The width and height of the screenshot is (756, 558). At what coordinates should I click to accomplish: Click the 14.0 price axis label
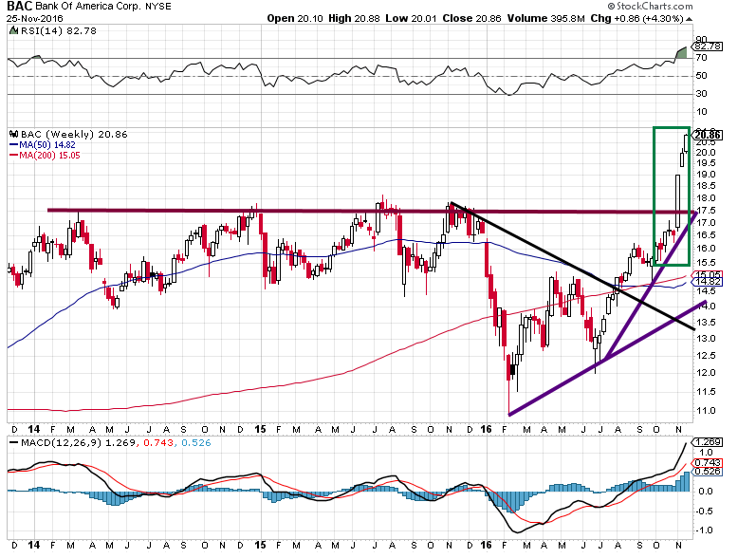[x=706, y=307]
